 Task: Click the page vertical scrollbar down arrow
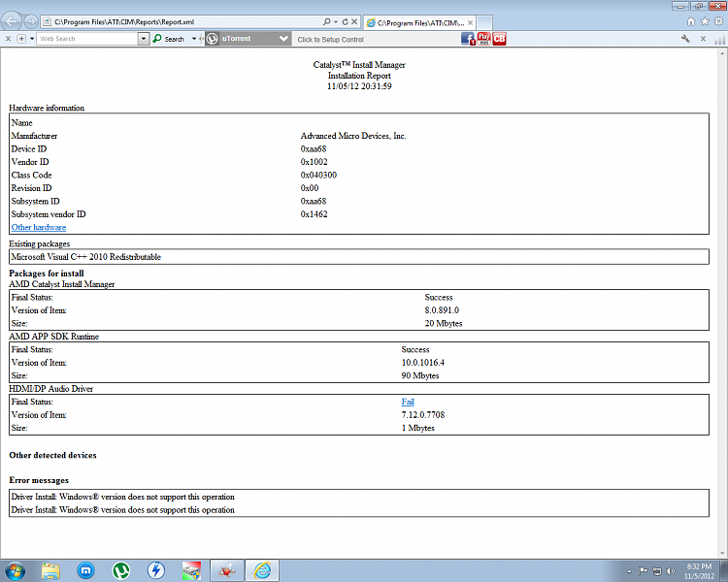tap(722, 553)
